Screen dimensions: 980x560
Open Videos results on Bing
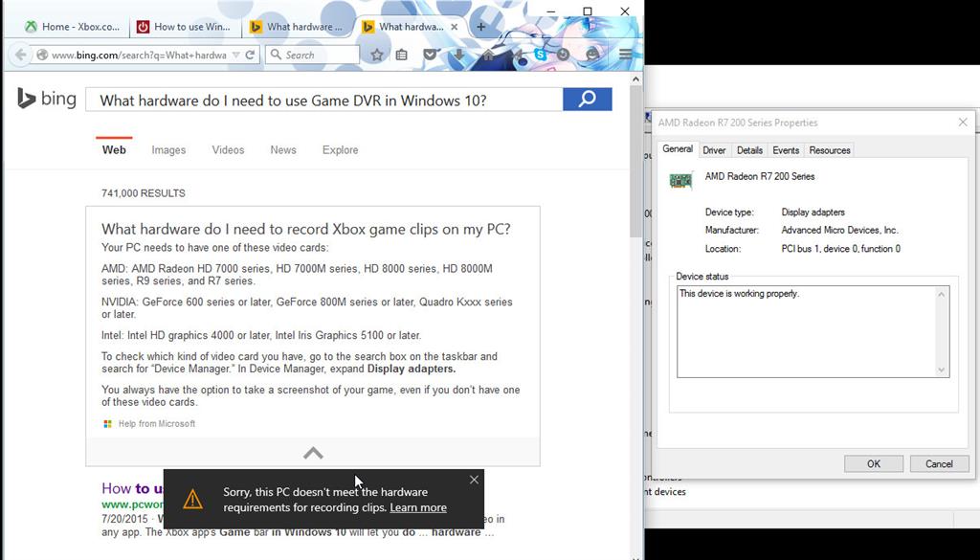(x=228, y=150)
